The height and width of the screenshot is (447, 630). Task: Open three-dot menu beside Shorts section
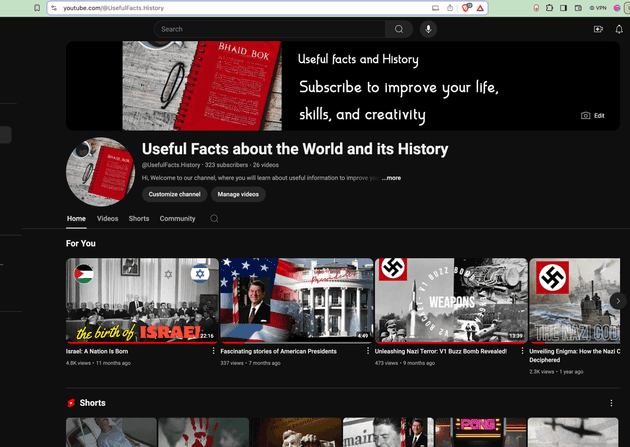(x=611, y=403)
